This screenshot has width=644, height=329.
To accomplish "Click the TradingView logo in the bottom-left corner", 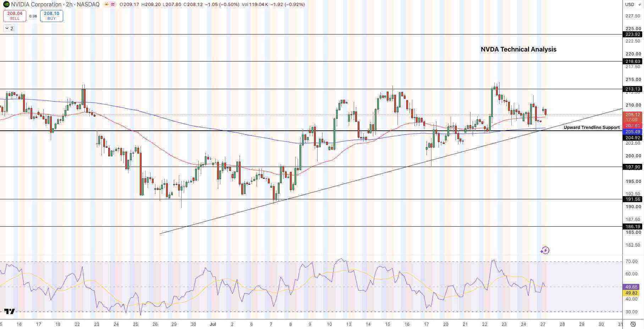I will pos(10,312).
